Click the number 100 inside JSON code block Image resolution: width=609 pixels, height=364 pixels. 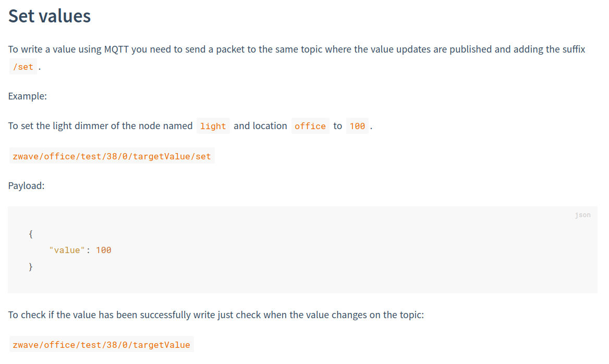click(x=104, y=250)
